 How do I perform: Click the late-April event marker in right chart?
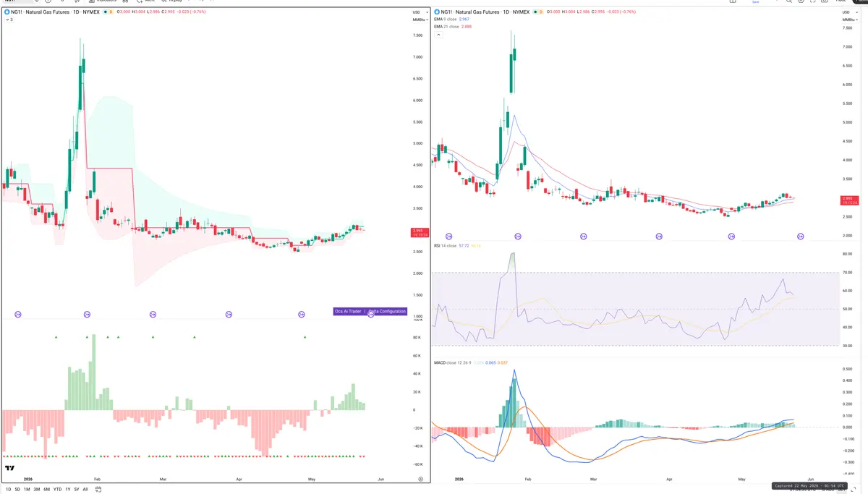point(731,237)
